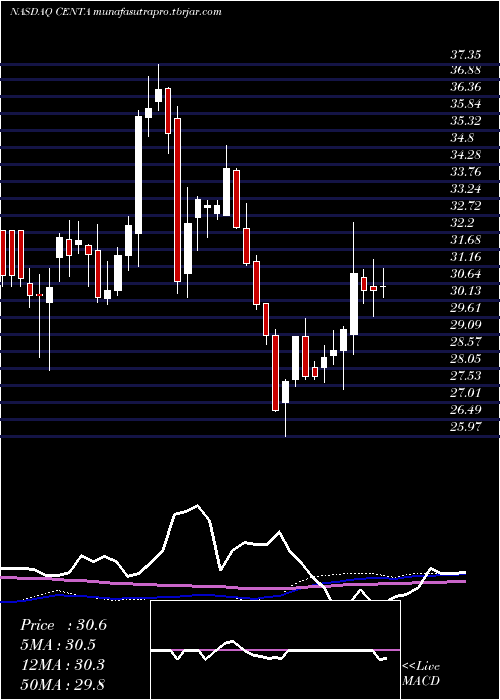Click the lowest white candle near 25.97
The height and width of the screenshot is (700, 500).
pos(285,392)
